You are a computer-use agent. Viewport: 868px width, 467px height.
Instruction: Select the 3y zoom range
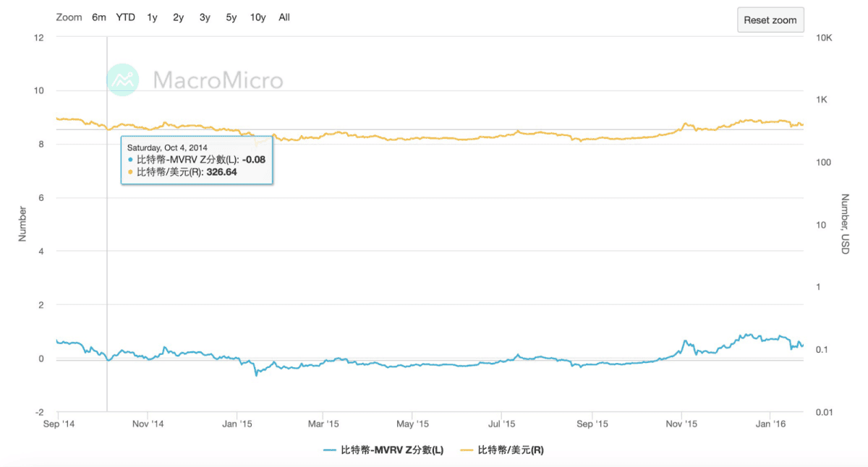coord(204,17)
